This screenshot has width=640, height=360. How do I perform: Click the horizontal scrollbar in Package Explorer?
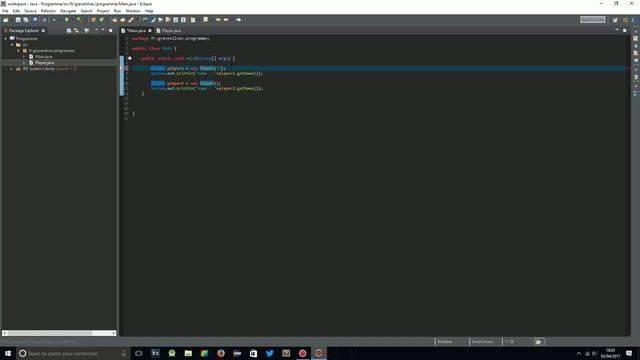[59, 333]
